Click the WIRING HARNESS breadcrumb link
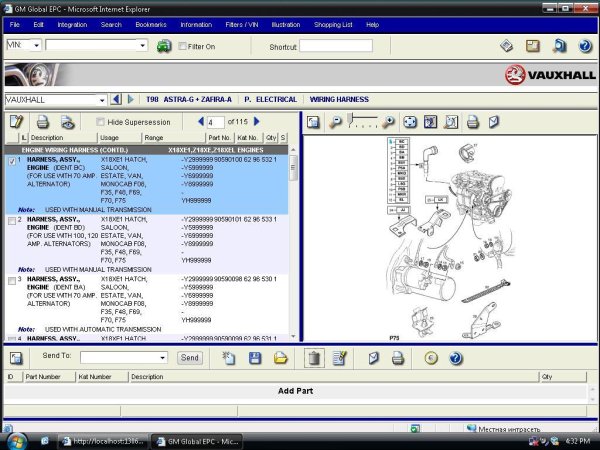Screen dimensions: 600x450 tap(338, 100)
